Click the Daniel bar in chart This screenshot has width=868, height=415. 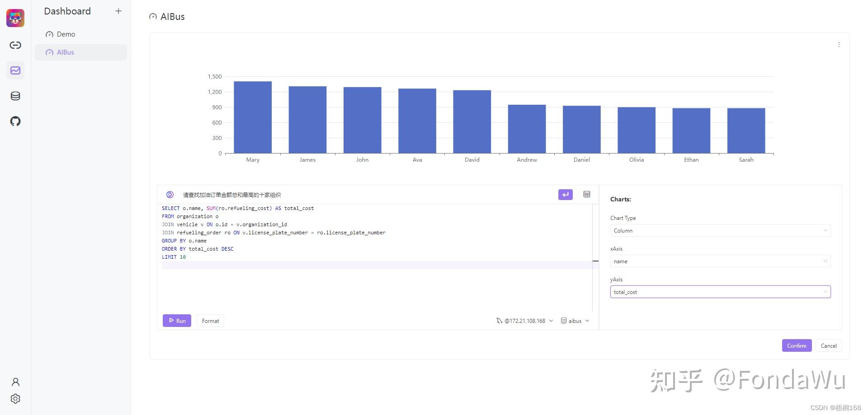582,130
